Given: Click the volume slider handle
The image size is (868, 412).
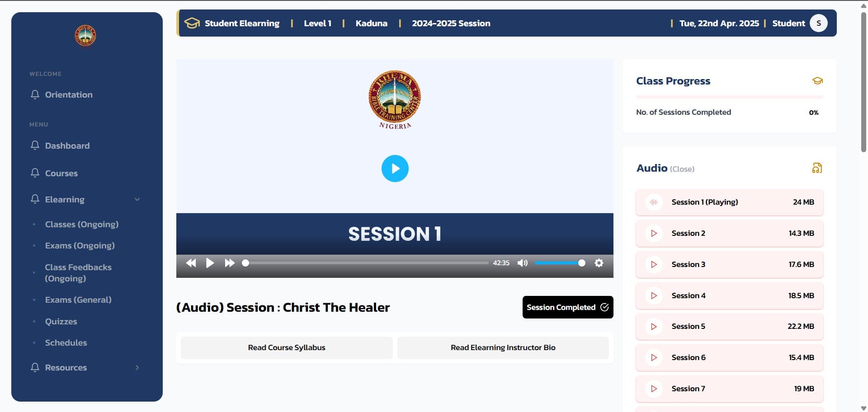Looking at the screenshot, I should (x=581, y=263).
